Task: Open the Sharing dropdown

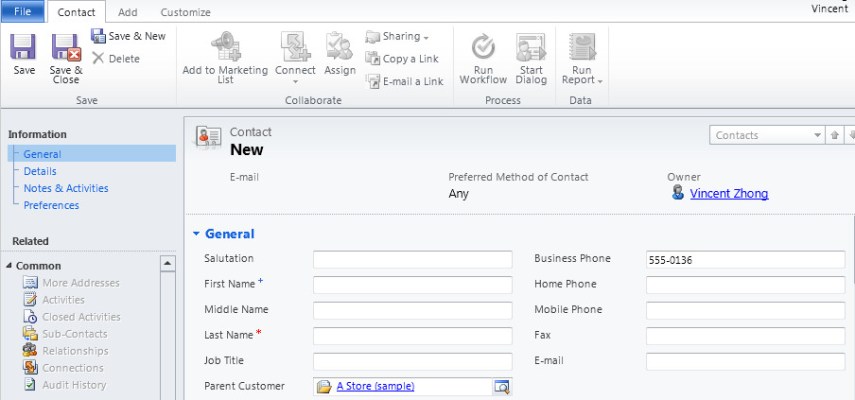Action: tap(397, 37)
